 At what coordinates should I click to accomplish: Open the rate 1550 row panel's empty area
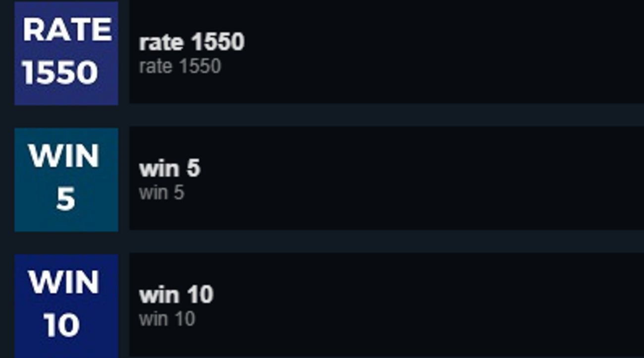point(421,53)
